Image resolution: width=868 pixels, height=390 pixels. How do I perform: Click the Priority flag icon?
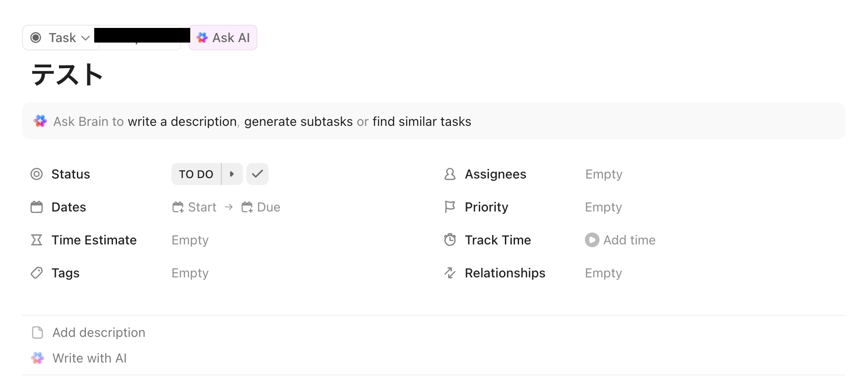450,207
